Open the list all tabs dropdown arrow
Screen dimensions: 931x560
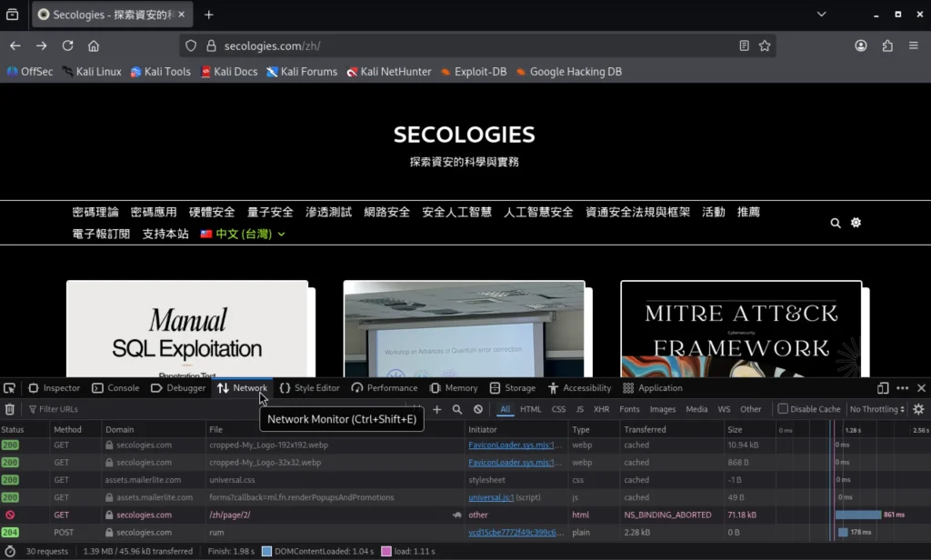[822, 15]
